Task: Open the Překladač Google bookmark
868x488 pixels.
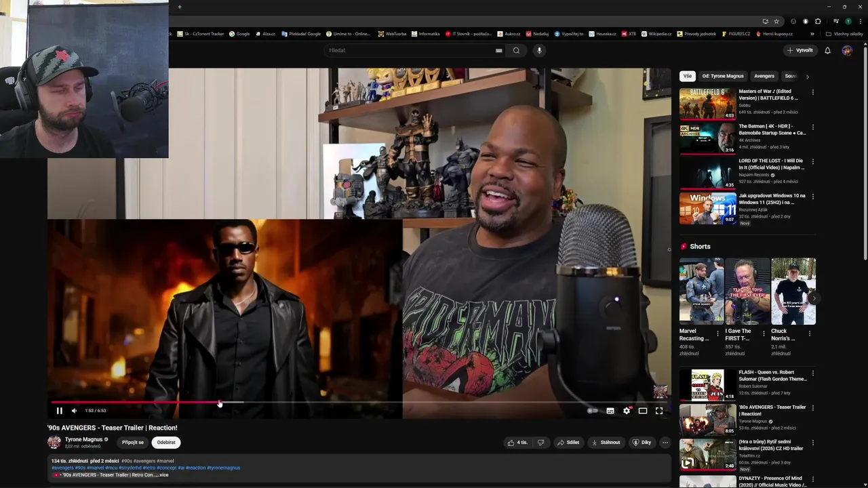Action: (300, 34)
